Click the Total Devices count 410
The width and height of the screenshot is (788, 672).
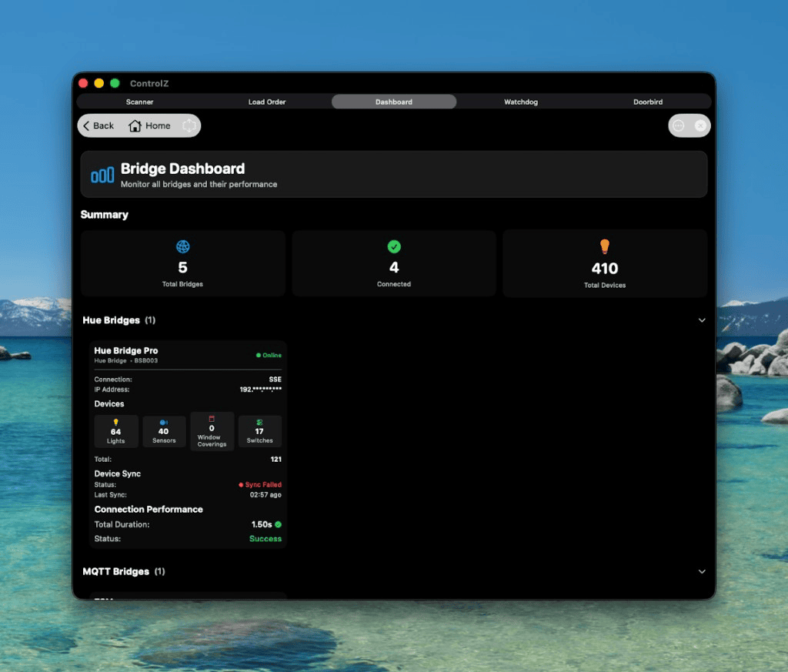[605, 269]
